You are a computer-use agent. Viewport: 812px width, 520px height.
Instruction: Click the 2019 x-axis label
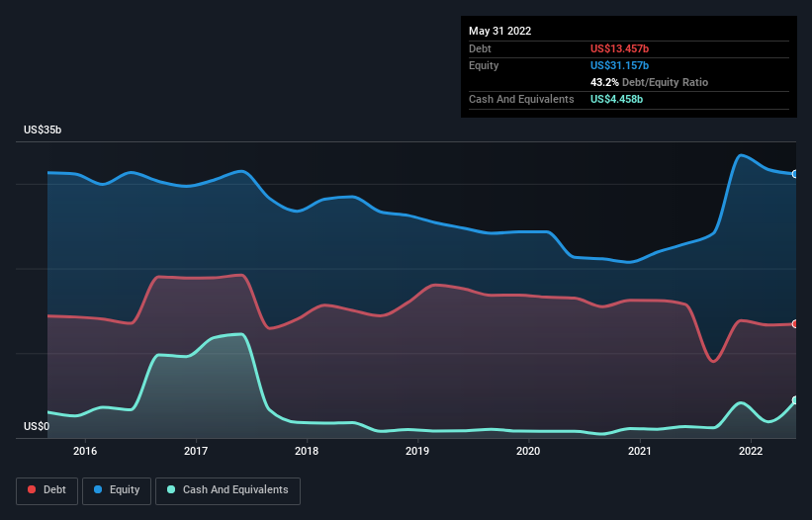pos(417,451)
